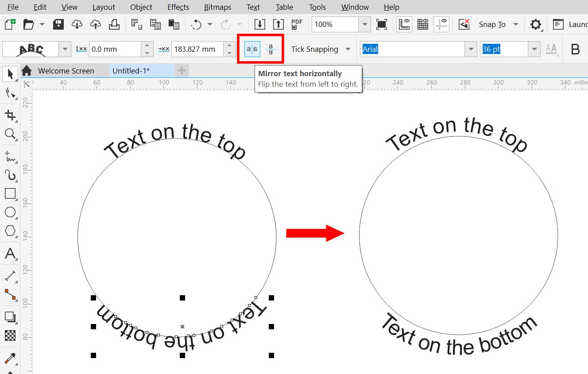Click the Save document icon
The image size is (588, 374).
(x=58, y=24)
